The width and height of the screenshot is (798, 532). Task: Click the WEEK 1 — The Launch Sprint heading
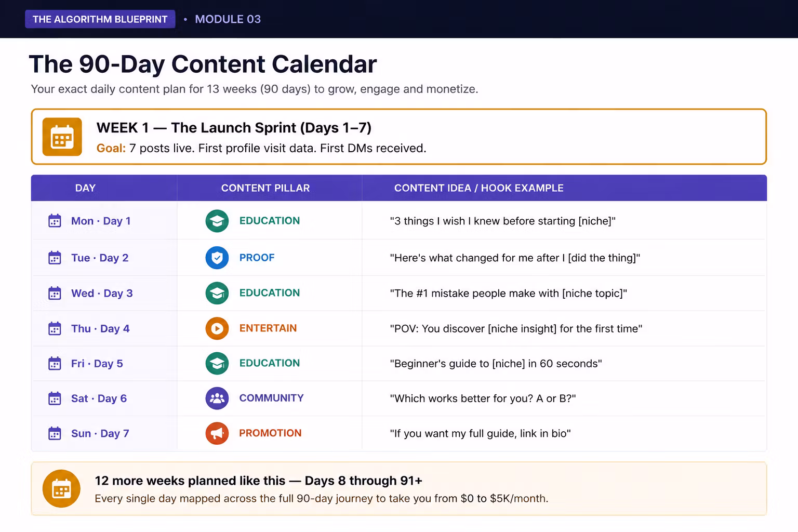(234, 128)
